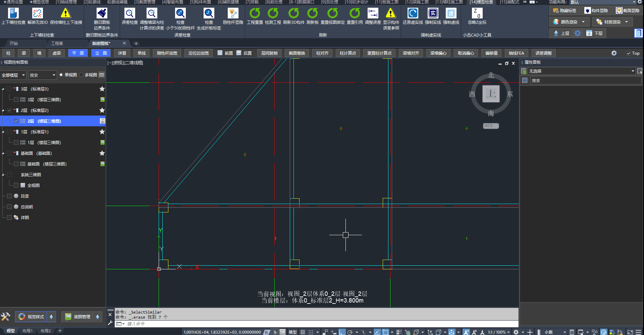Open the [12]梁施工图 menu
Image resolution: width=644 pixels, height=335 pixels.
pos(417,2)
